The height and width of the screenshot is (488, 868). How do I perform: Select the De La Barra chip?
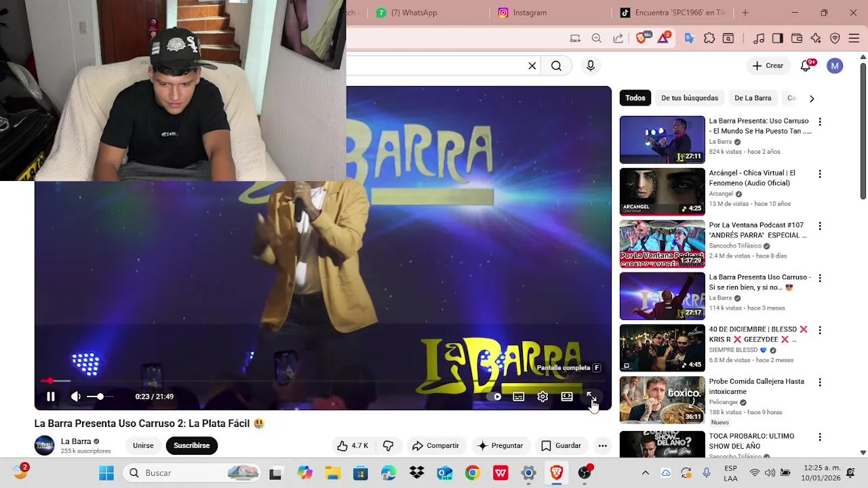pyautogui.click(x=753, y=98)
